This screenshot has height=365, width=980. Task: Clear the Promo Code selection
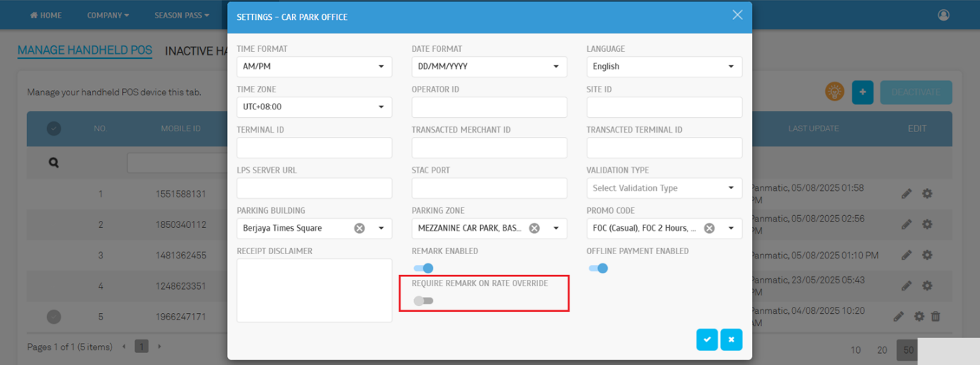click(709, 228)
